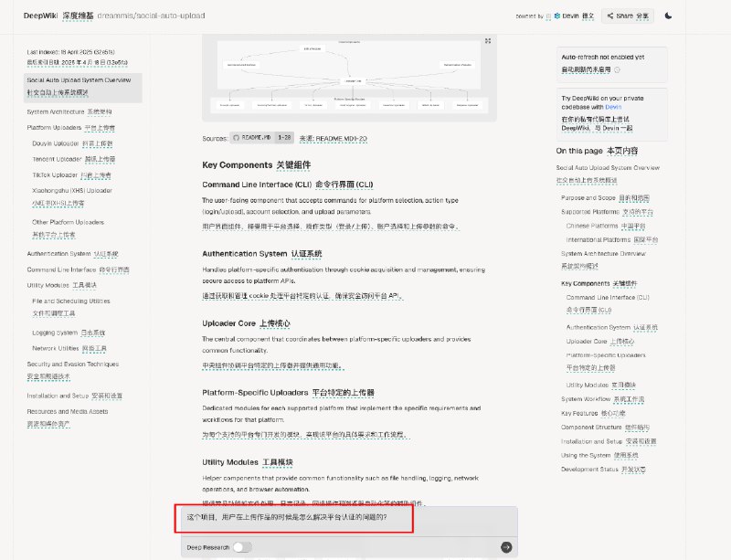This screenshot has height=560, width=731.
Task: Open the README.md 1-28 source chip
Action: click(261, 138)
